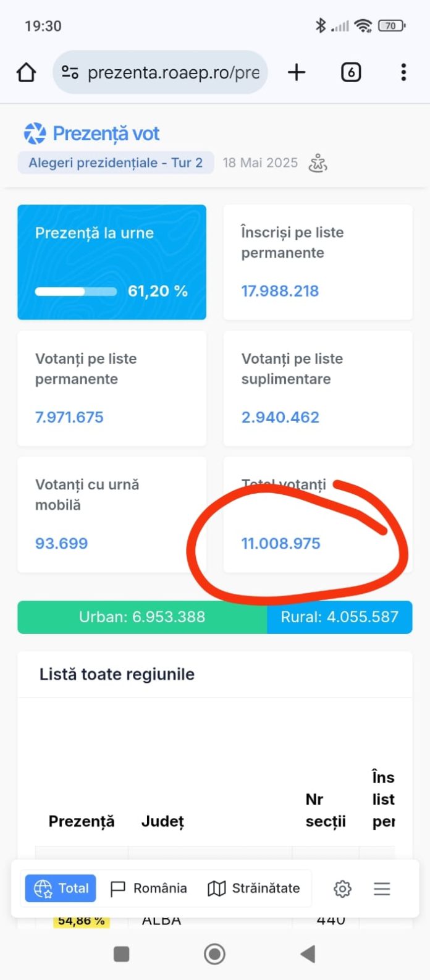Open the hamburger menu in bottom bar
Viewport: 430px width, 980px height.
pyautogui.click(x=382, y=889)
